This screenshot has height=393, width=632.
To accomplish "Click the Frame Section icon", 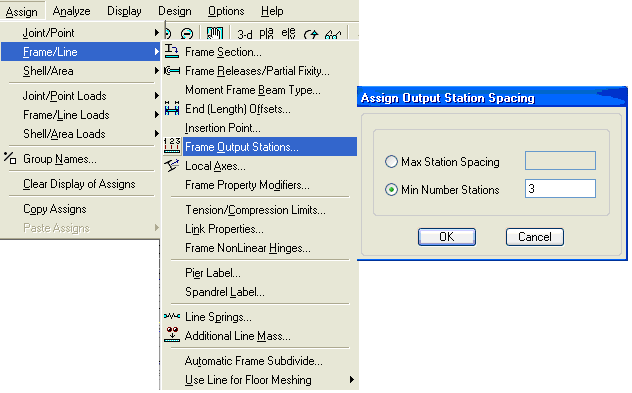I will pos(172,52).
